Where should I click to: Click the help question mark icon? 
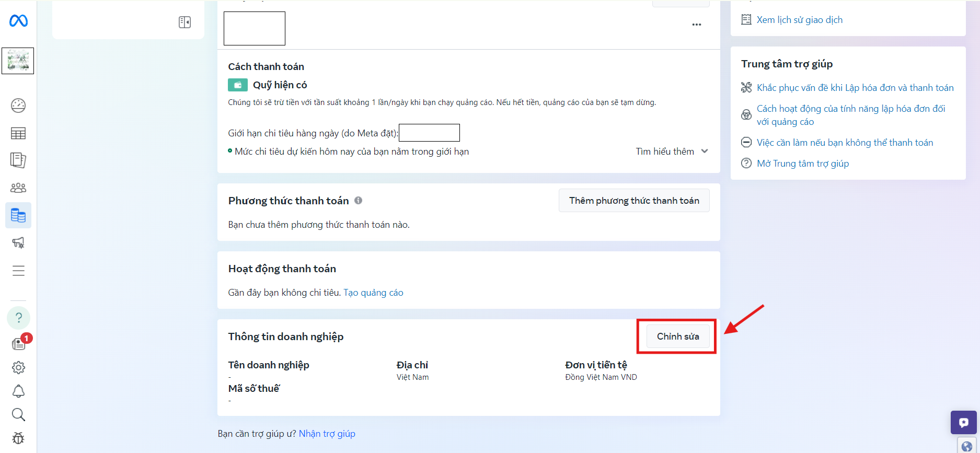[18, 318]
